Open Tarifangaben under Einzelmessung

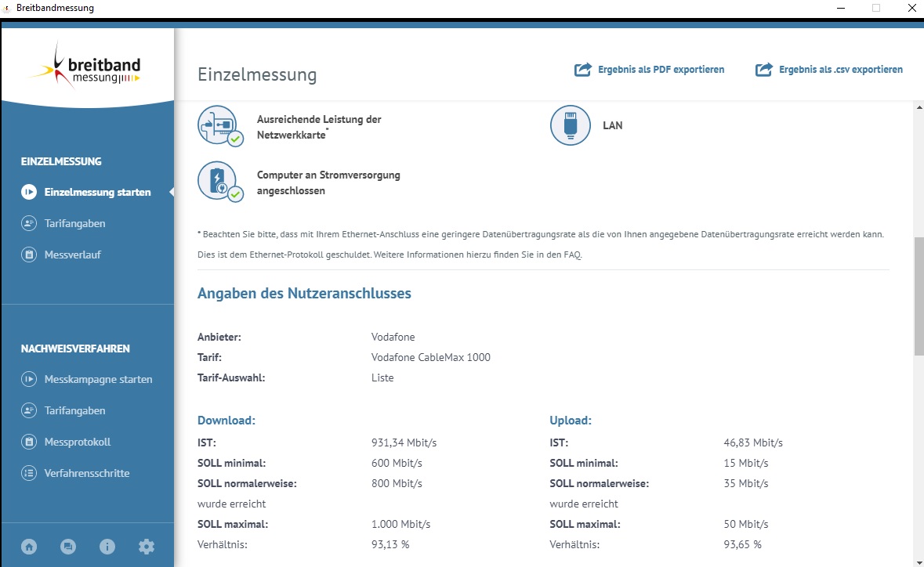point(74,223)
